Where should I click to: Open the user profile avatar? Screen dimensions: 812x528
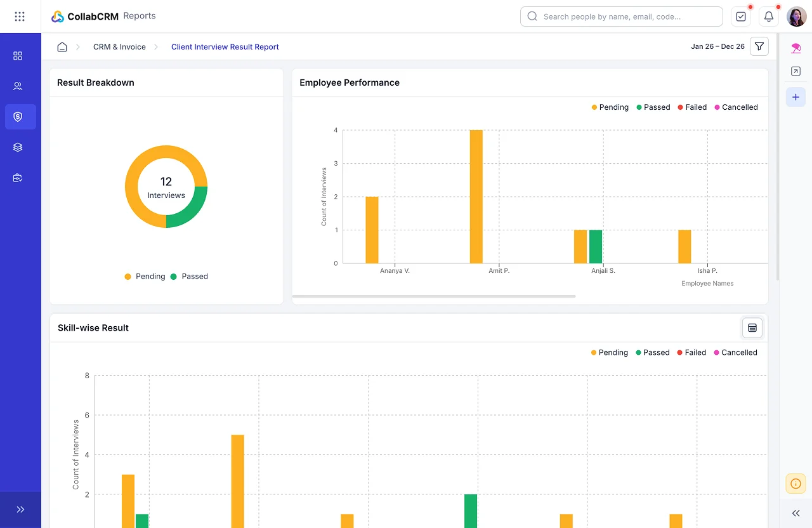[x=797, y=16]
